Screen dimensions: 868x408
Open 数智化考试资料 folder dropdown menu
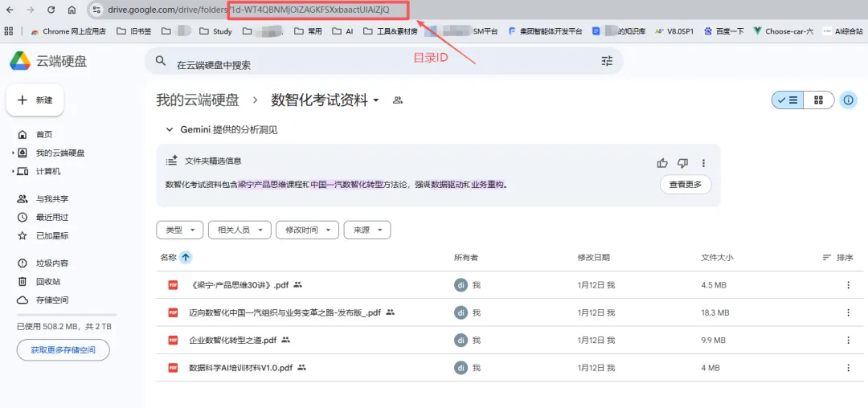[376, 100]
